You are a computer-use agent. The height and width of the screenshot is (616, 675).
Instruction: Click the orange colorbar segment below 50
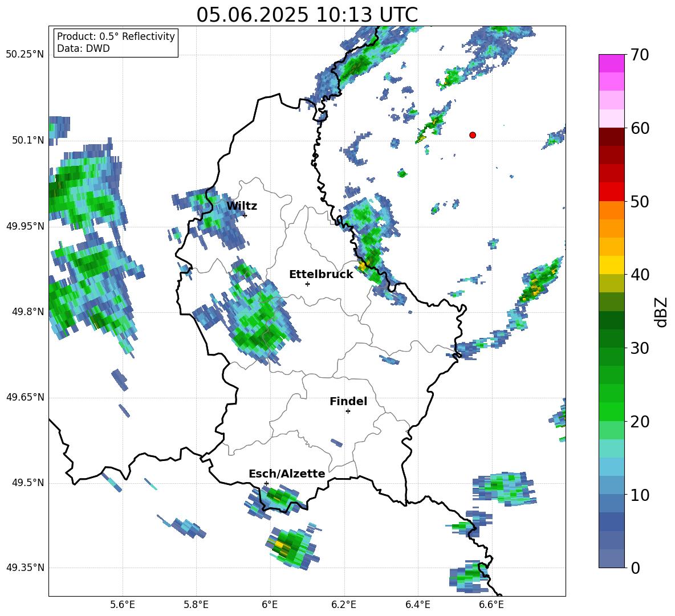tap(611, 210)
